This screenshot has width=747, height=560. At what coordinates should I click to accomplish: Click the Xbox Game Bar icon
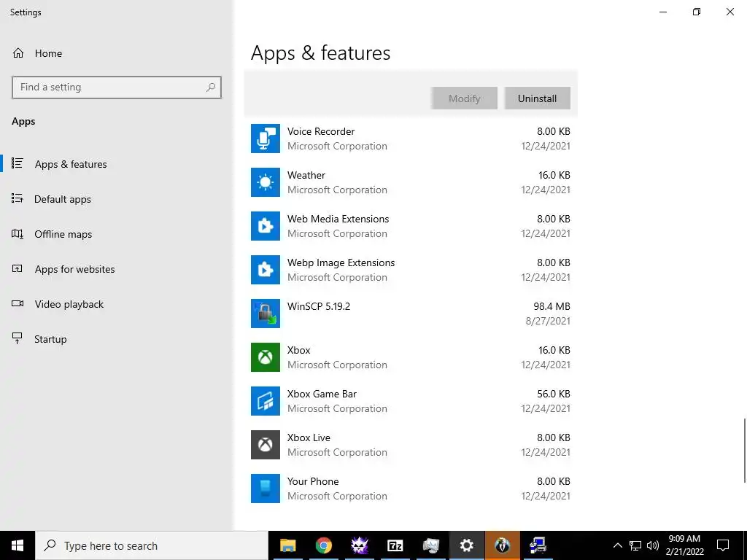click(x=266, y=402)
